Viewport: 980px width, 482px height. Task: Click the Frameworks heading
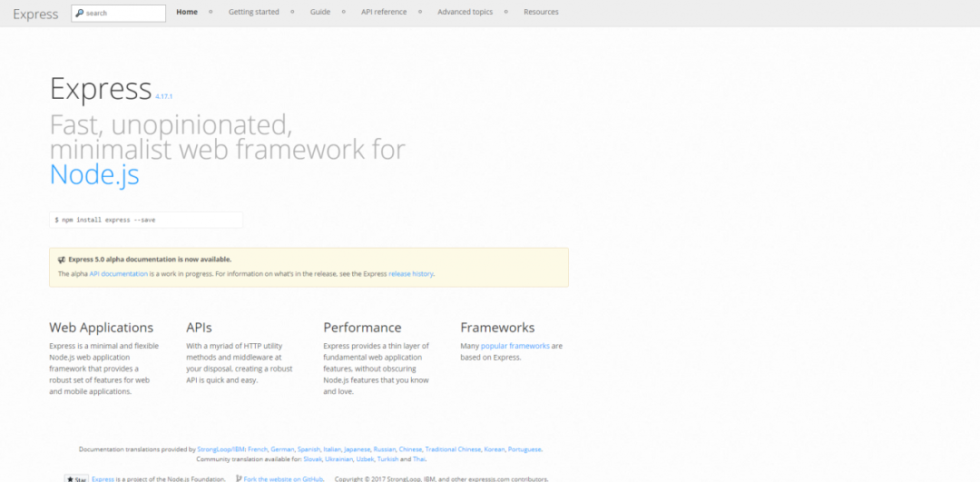(497, 328)
